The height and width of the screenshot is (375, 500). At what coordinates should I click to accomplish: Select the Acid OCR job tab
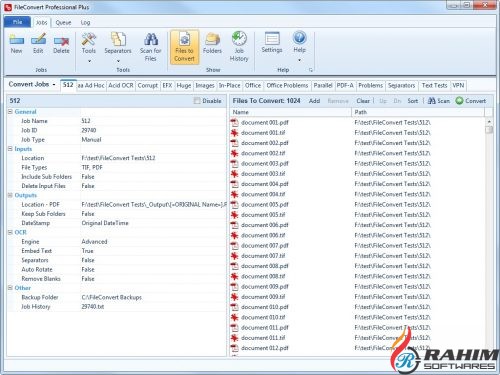pyautogui.click(x=121, y=86)
